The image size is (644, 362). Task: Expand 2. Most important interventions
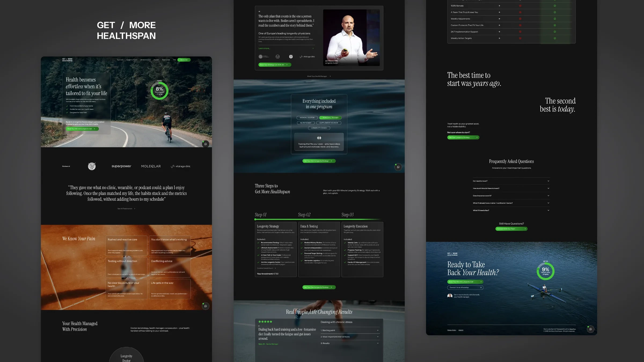click(350, 337)
